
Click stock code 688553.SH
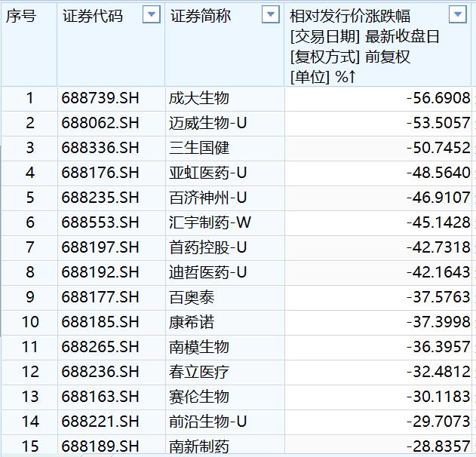point(100,222)
